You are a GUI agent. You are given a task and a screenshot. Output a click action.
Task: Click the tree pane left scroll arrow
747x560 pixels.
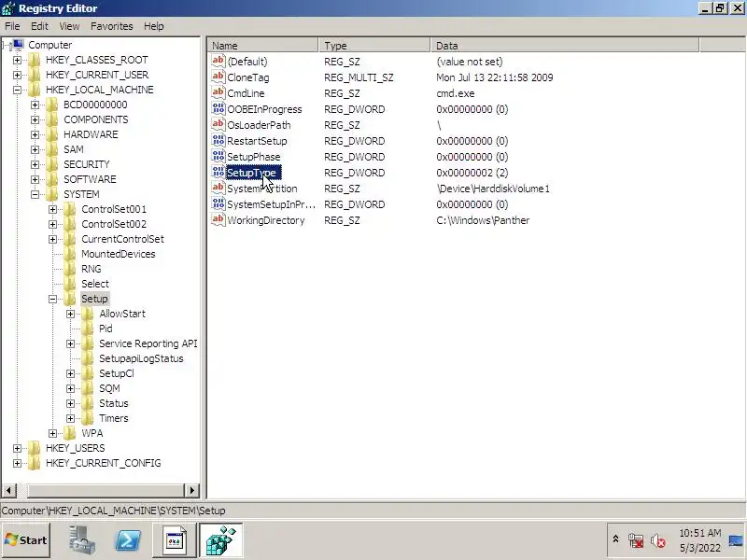pyautogui.click(x=9, y=490)
